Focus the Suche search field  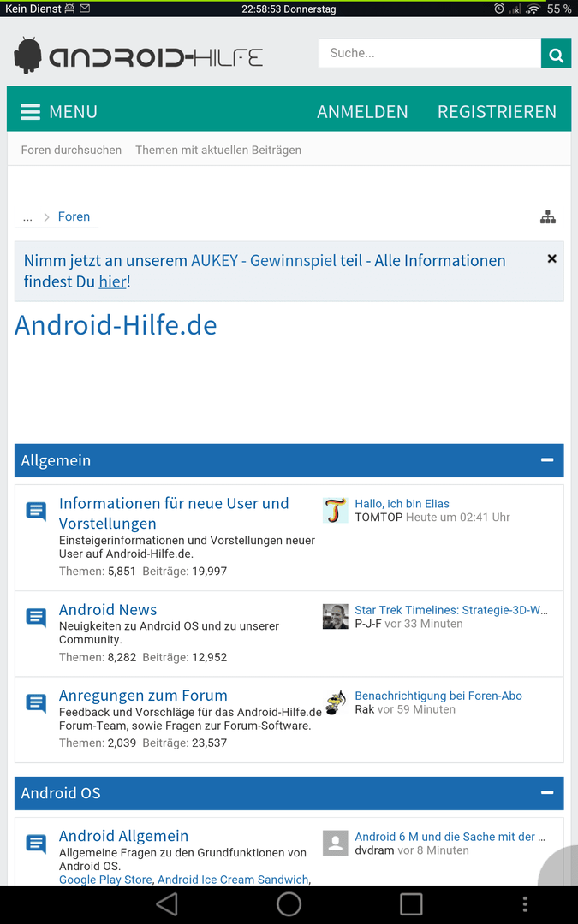[x=430, y=54]
